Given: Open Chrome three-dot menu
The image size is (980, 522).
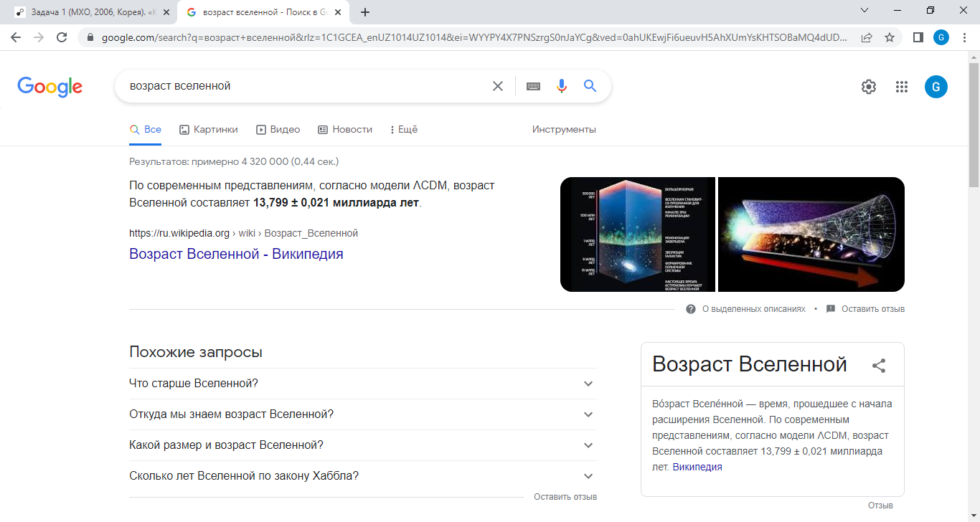Looking at the screenshot, I should click(963, 37).
